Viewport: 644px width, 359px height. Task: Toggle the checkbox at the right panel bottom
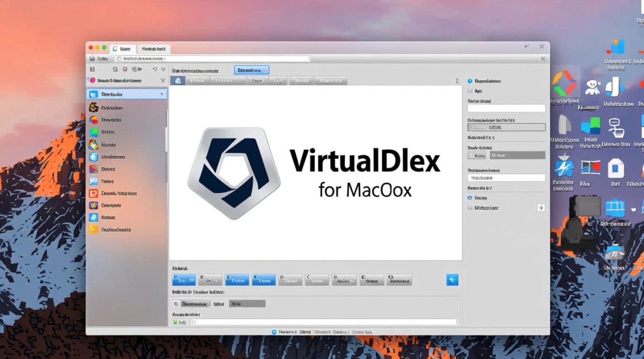(470, 208)
